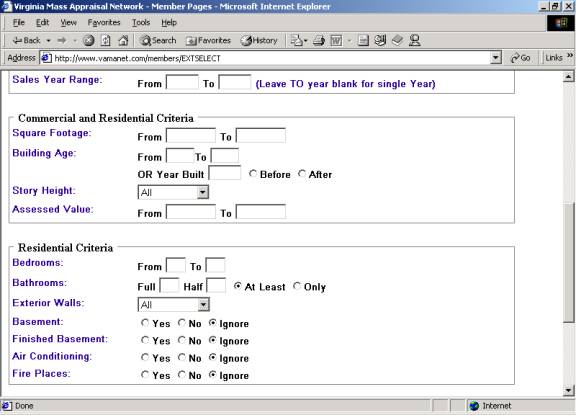
Task: Open the Favorites toolbar button
Action: pos(208,40)
